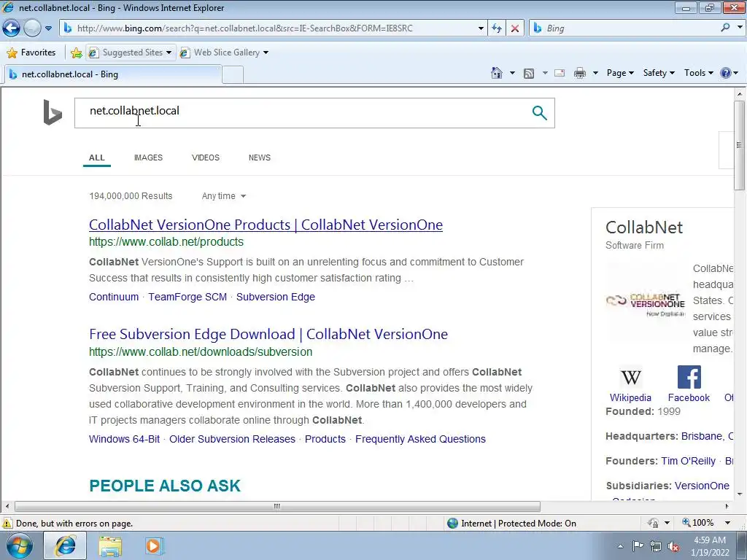The image size is (747, 560).
Task: Click the Refresh page icon
Action: click(x=497, y=28)
